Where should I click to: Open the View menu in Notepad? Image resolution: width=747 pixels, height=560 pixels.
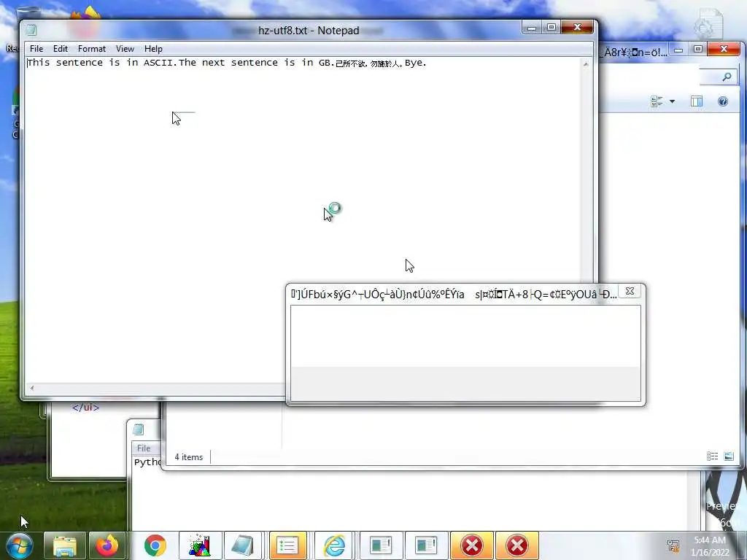125,49
